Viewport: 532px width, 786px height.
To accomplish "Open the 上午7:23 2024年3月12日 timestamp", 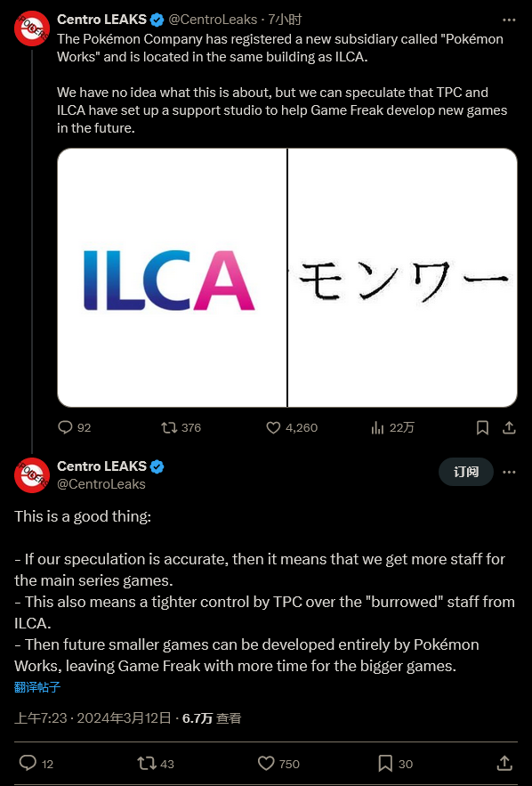I will 93,718.
